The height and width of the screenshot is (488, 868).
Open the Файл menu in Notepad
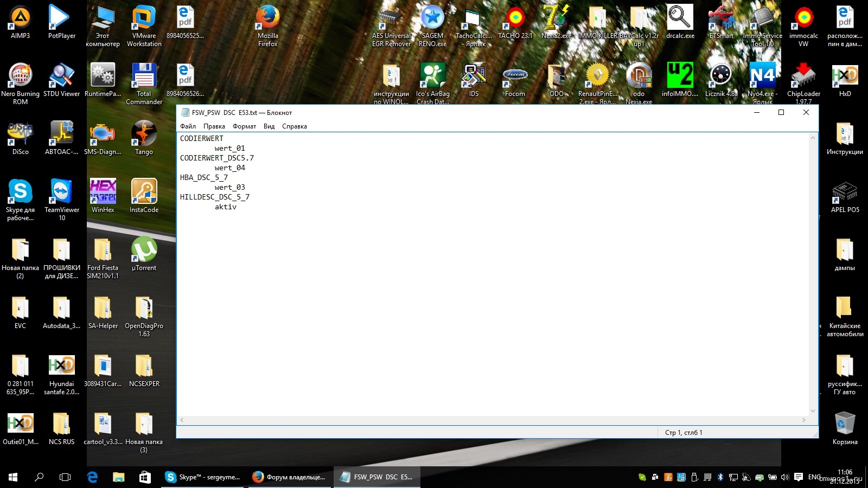click(x=188, y=126)
